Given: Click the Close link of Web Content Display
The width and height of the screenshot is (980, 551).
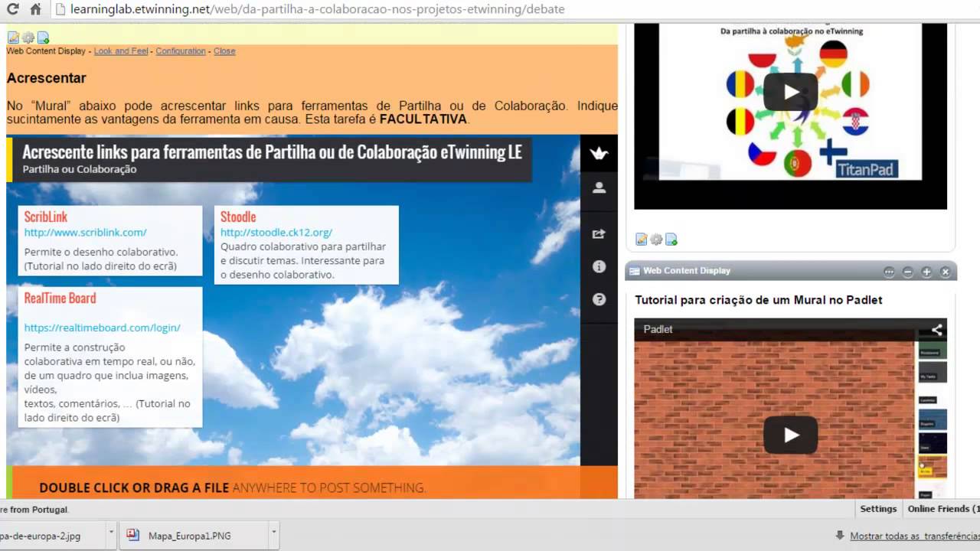Looking at the screenshot, I should (224, 51).
